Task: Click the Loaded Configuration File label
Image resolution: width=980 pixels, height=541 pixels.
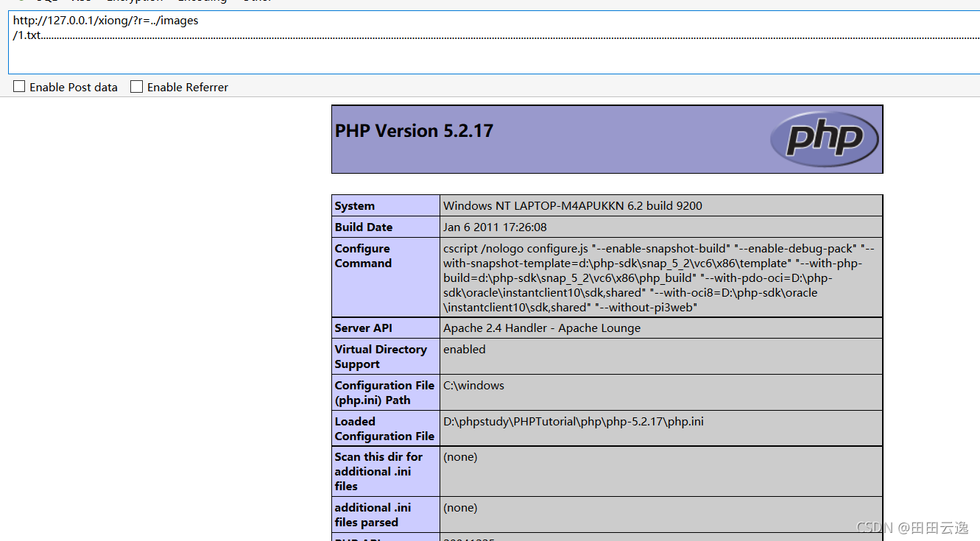Action: (x=386, y=428)
